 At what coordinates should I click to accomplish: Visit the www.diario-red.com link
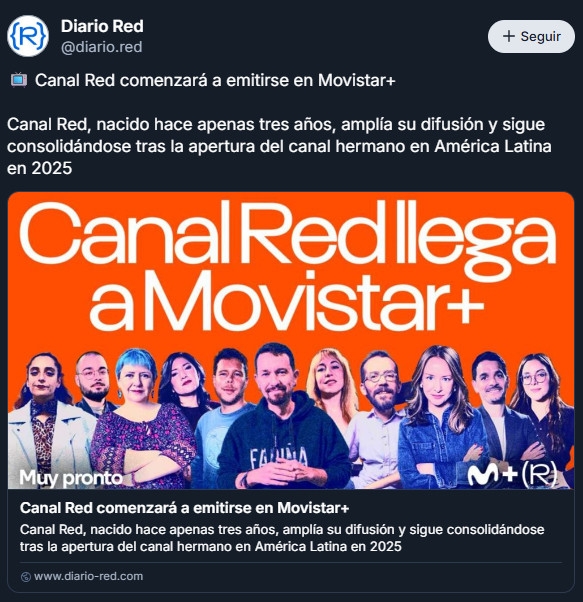(x=88, y=576)
